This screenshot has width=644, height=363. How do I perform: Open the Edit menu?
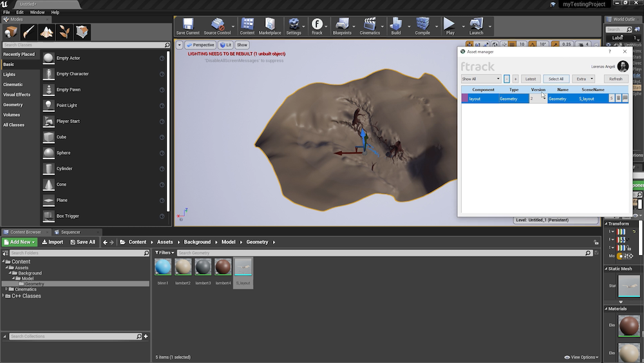pos(20,12)
